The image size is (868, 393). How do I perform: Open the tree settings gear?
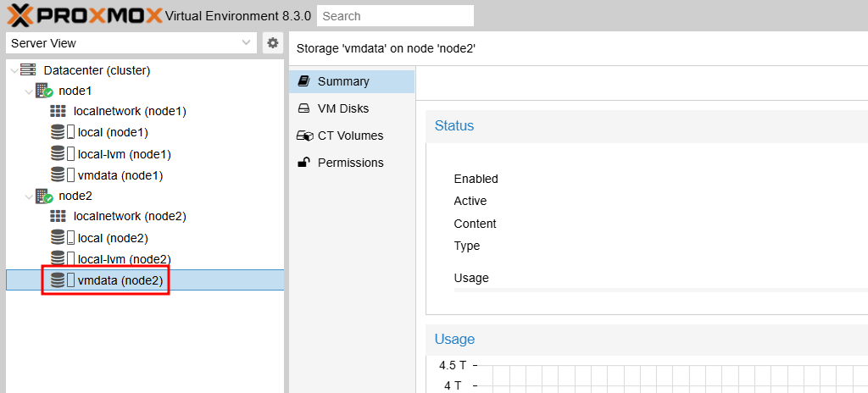coord(272,43)
